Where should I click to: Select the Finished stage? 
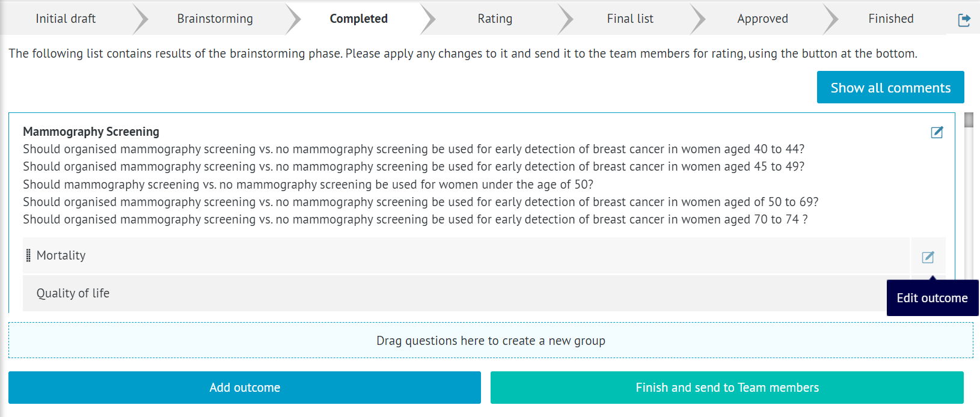tap(890, 19)
